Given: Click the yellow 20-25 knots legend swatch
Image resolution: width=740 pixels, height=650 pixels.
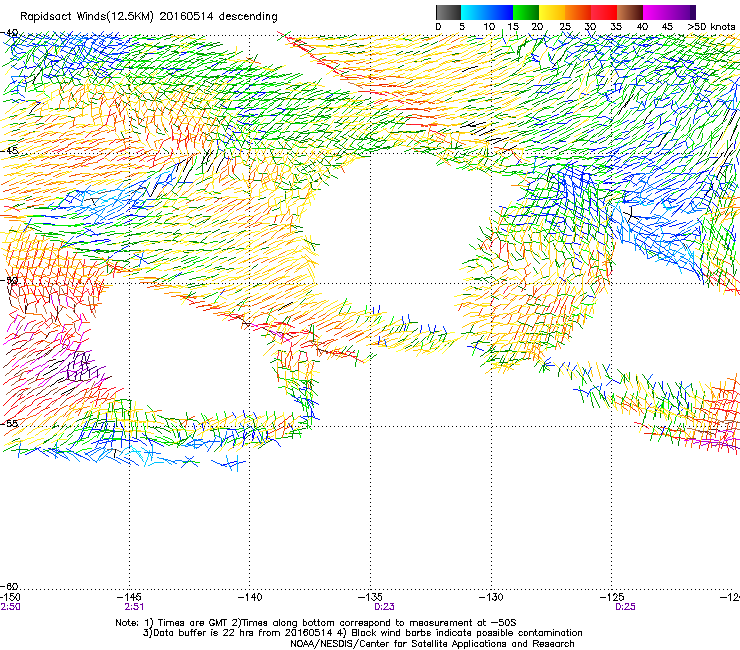Looking at the screenshot, I should coord(552,12).
